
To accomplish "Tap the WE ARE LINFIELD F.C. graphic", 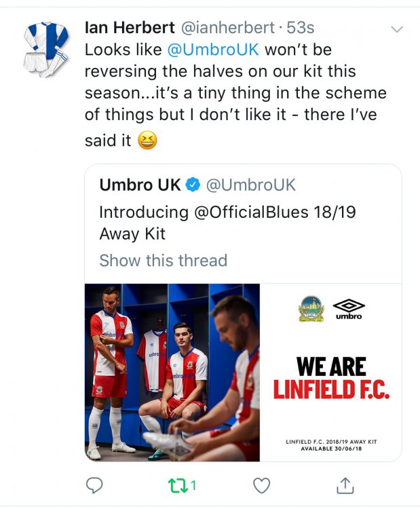I will [x=331, y=377].
